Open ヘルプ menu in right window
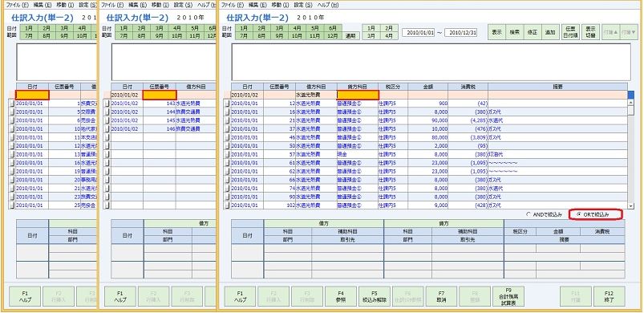This screenshot has height=313, width=644. [328, 6]
